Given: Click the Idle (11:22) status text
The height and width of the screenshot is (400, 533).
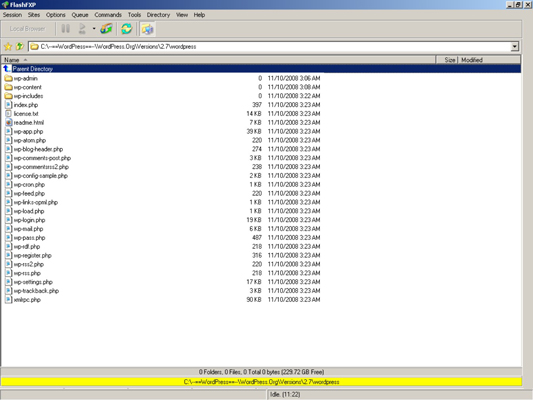Looking at the screenshot, I should pos(285,394).
